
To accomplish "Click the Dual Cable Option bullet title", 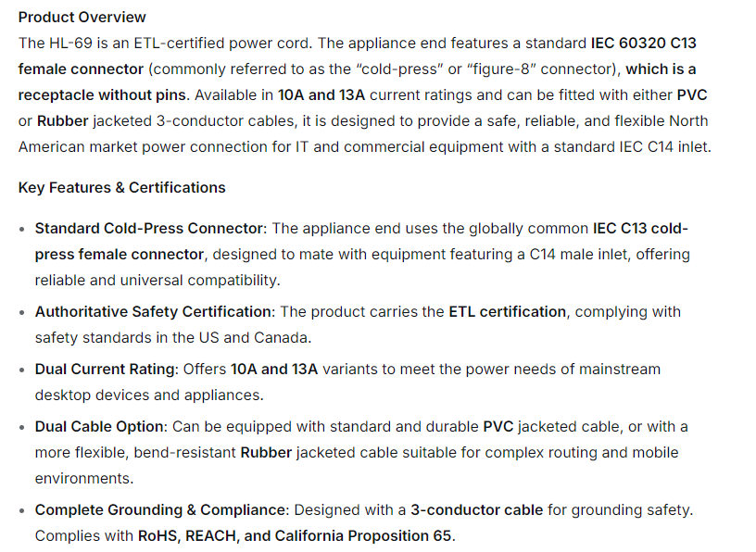I will click(100, 426).
